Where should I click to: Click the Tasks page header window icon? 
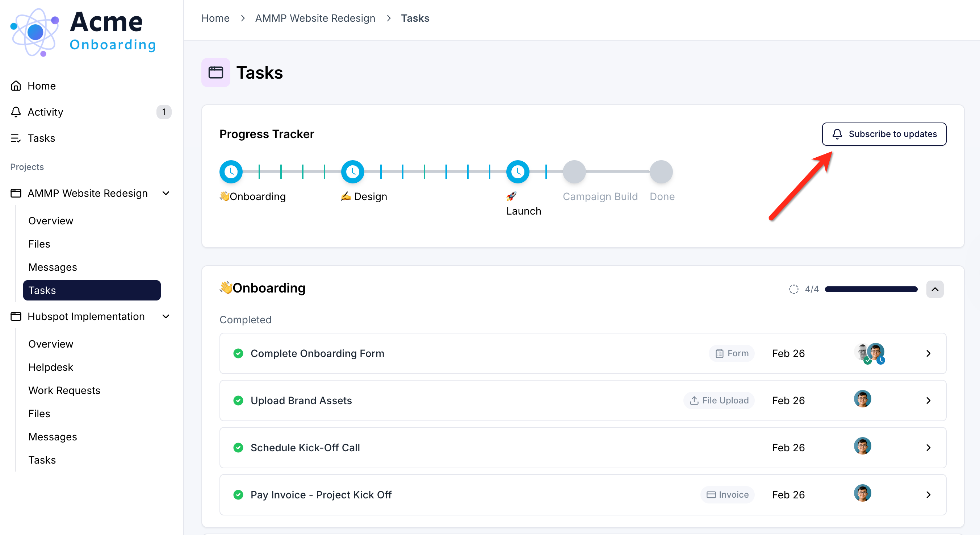pos(215,72)
